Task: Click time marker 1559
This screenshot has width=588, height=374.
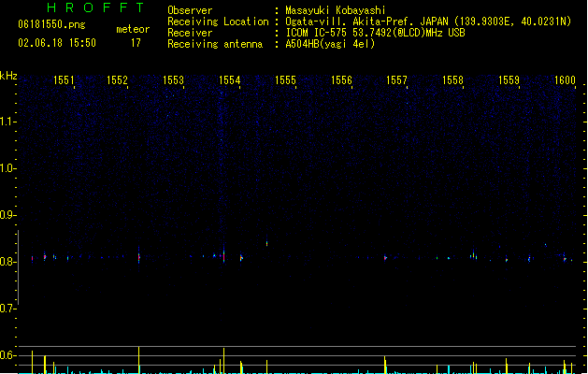Action: (x=509, y=80)
